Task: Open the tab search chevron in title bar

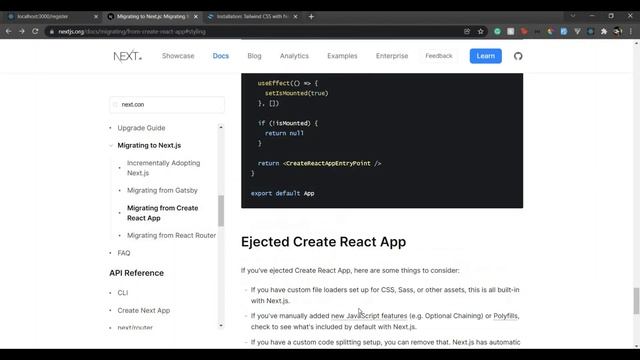Action: [x=573, y=16]
